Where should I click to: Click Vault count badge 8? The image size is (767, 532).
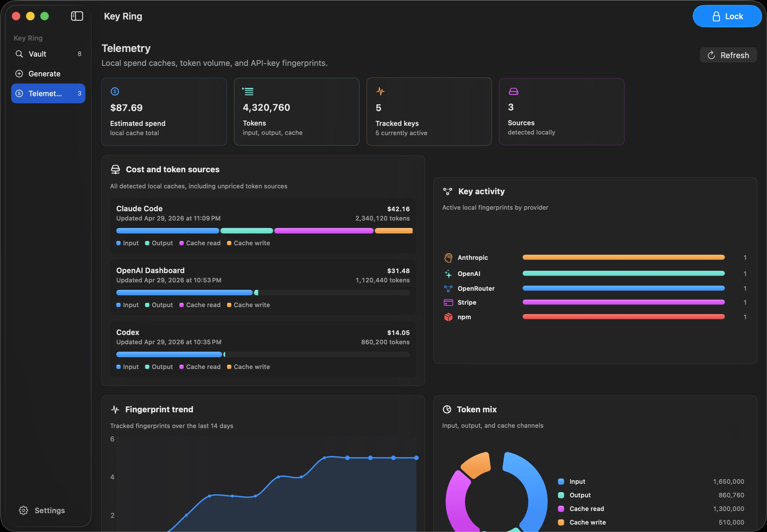pyautogui.click(x=79, y=54)
